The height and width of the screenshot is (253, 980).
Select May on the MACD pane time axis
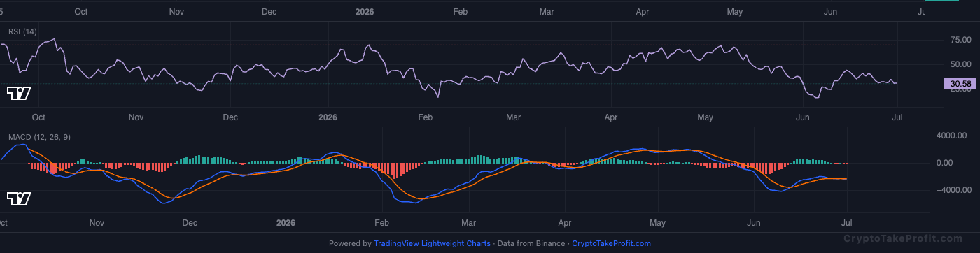658,223
